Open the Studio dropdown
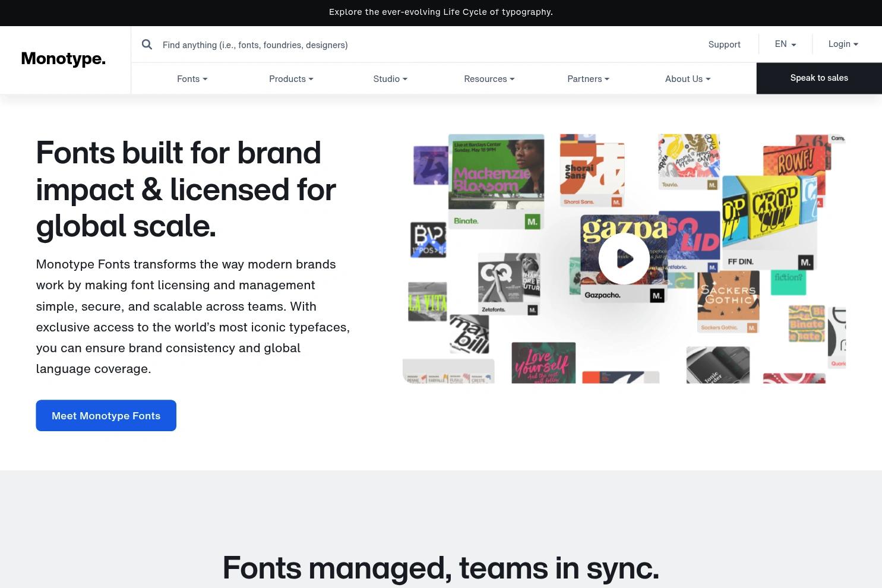 (390, 78)
